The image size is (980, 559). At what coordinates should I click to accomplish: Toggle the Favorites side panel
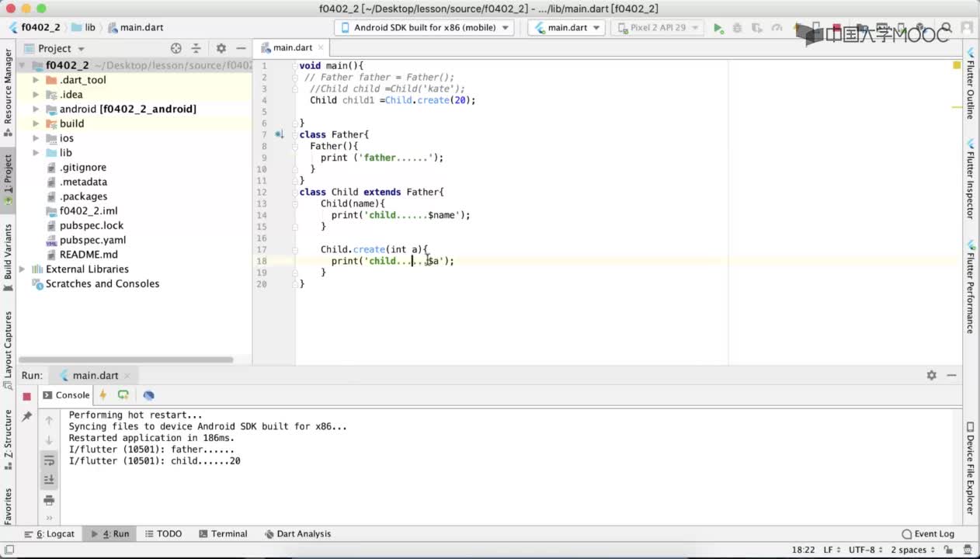pyautogui.click(x=9, y=506)
